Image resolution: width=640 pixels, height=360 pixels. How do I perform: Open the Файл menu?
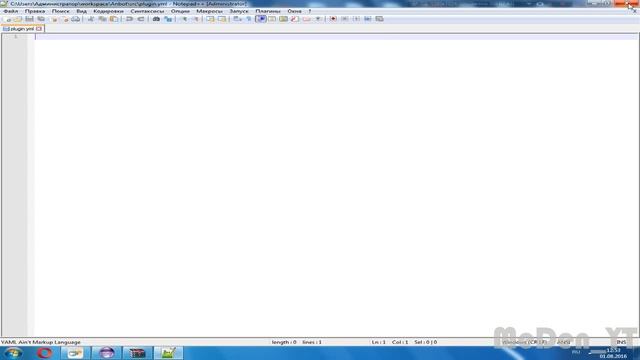pyautogui.click(x=11, y=11)
